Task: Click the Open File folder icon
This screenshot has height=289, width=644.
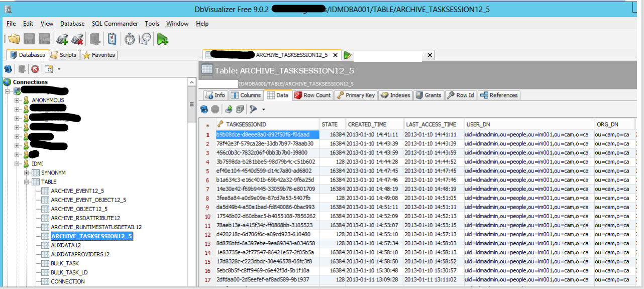Action: tap(14, 39)
